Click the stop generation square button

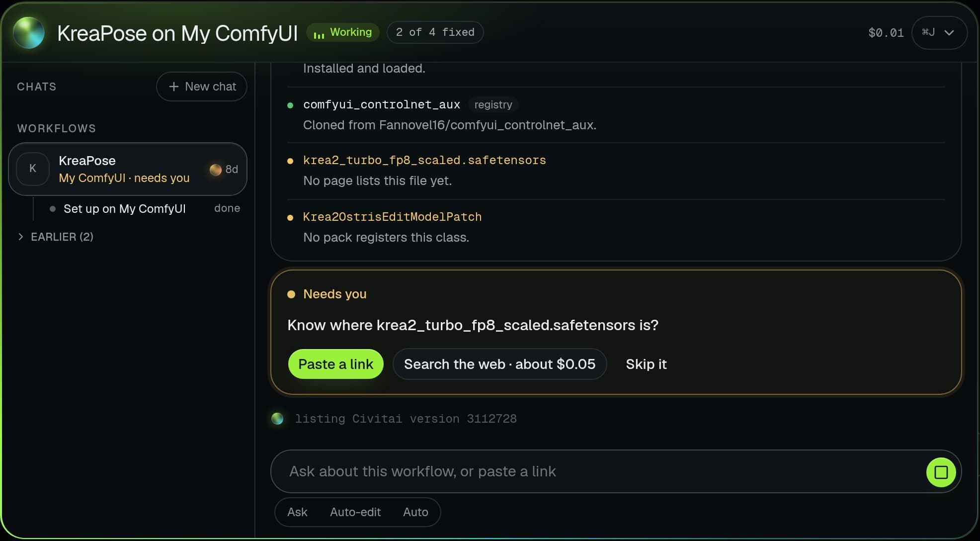coord(941,472)
